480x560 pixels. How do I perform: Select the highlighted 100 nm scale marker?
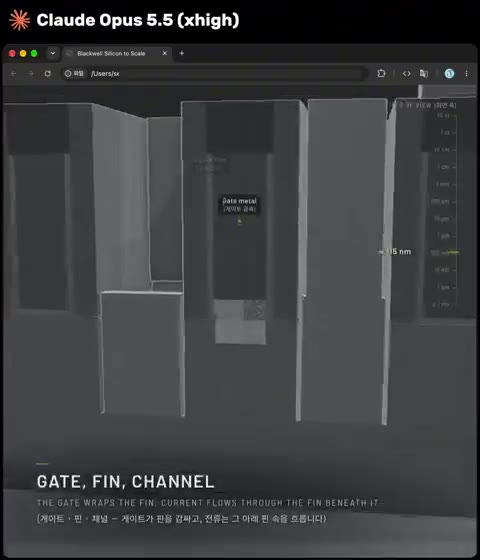(x=445, y=252)
